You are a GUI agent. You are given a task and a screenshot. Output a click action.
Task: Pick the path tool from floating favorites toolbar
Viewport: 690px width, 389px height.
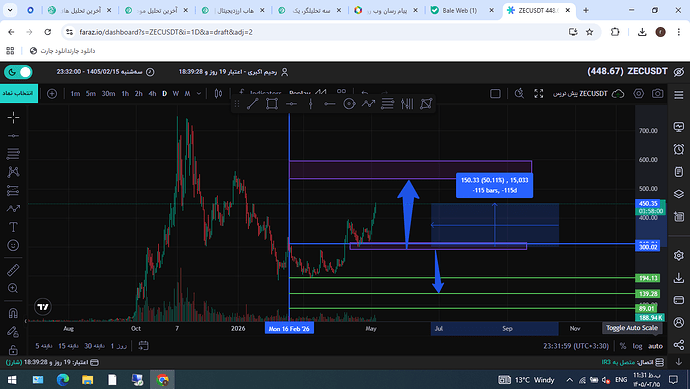pyautogui.click(x=368, y=104)
